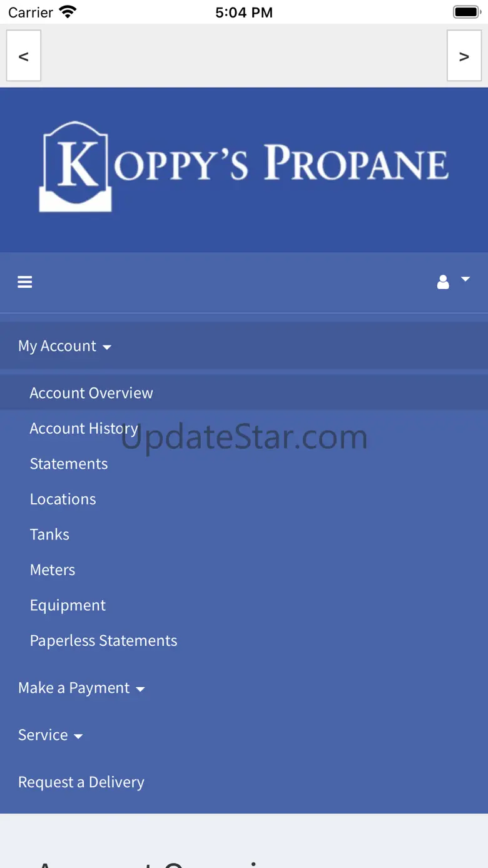
Task: Tap the Carrier label in status bar
Action: pyautogui.click(x=31, y=13)
